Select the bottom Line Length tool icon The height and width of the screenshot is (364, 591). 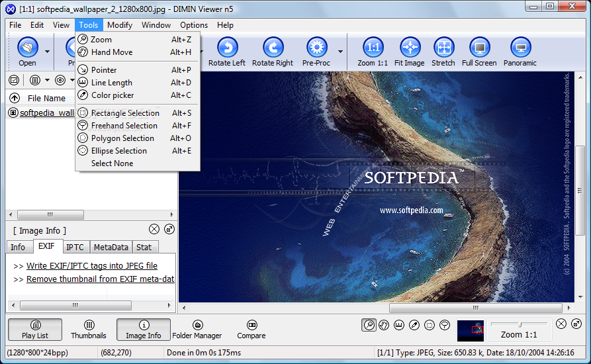(x=399, y=325)
